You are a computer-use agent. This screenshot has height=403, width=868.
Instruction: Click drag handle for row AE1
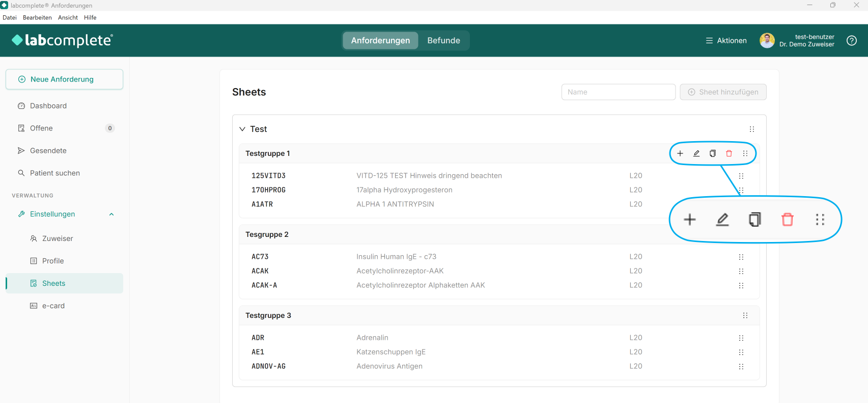(x=741, y=352)
